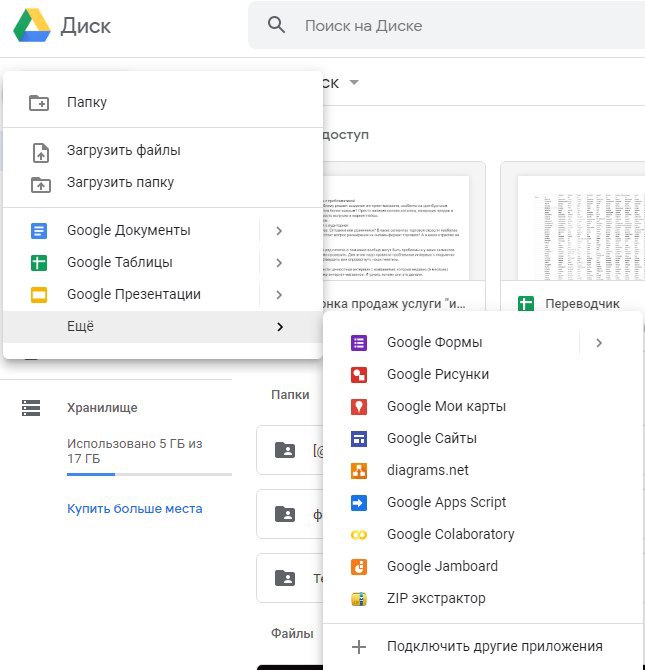645x670 pixels.
Task: Select Google Colaboratory
Action: (483, 535)
